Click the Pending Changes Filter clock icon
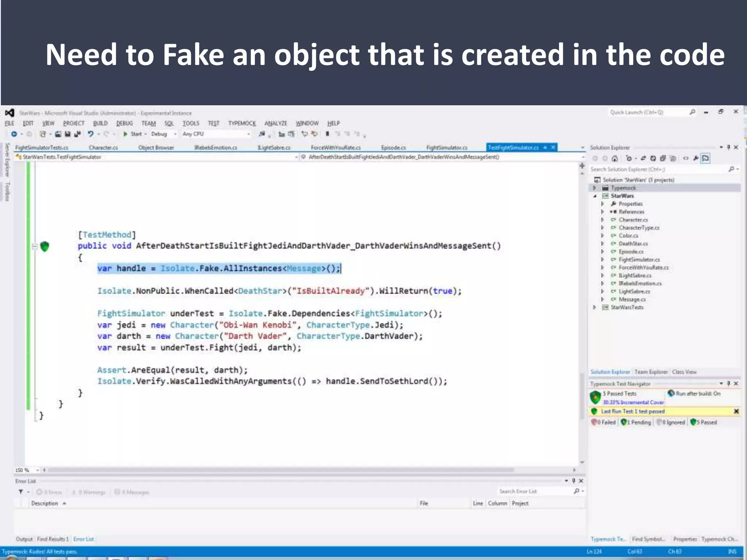 pos(629,158)
